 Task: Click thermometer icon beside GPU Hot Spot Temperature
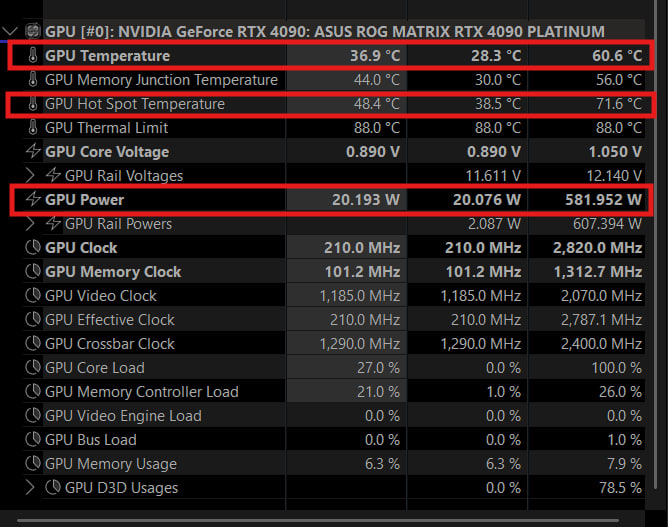pyautogui.click(x=33, y=104)
